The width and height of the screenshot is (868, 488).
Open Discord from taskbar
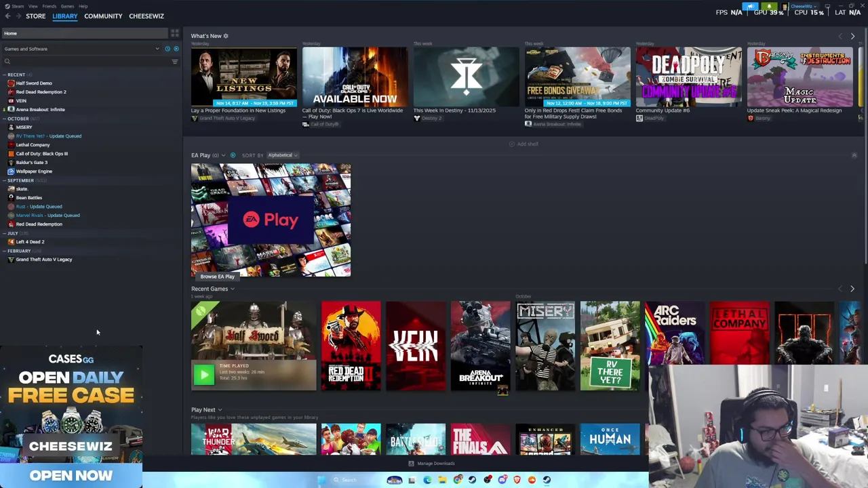pos(502,480)
